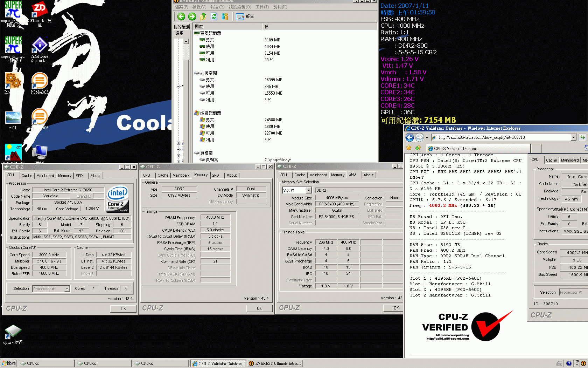
Task: Click the EVEREST refresh icon
Action: 214,16
